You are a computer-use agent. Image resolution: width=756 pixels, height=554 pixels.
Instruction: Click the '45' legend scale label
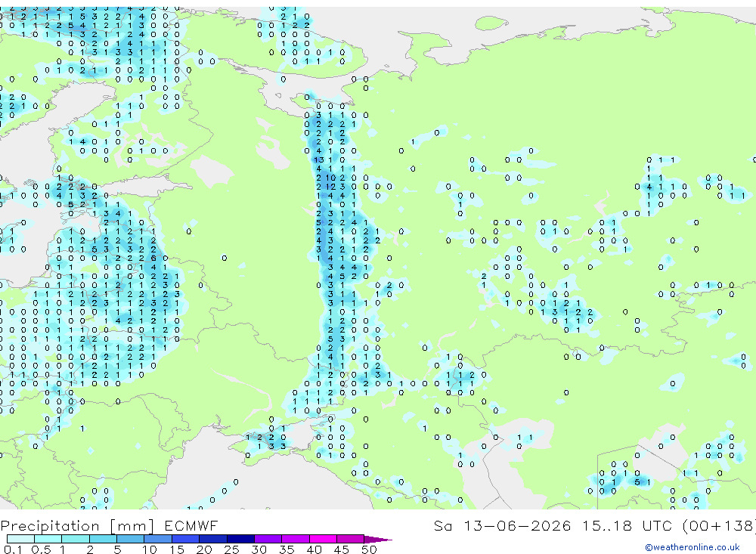pos(342,549)
